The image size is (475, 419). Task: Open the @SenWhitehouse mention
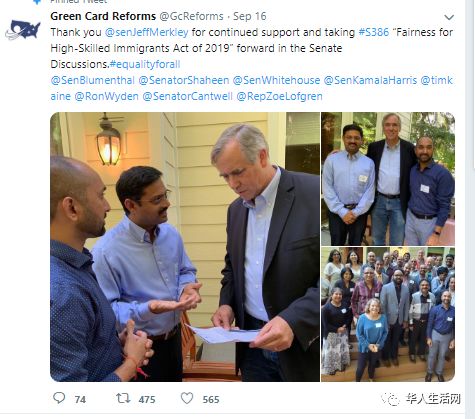tap(276, 80)
